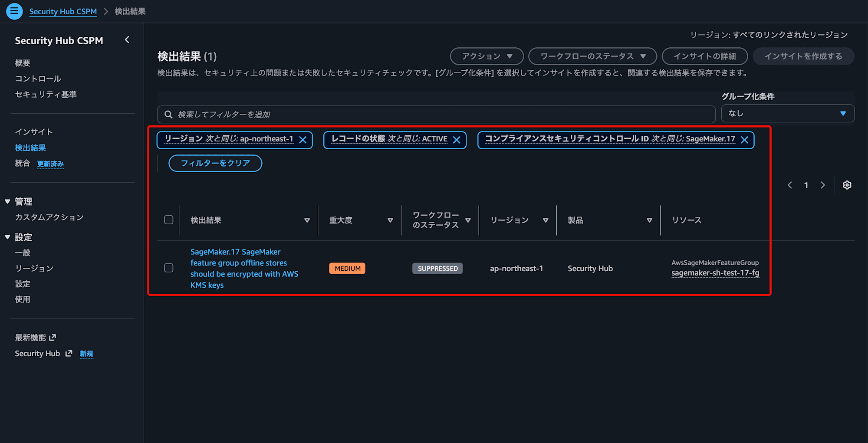Click the 更新済み badge link
The image size is (868, 443).
(50, 164)
